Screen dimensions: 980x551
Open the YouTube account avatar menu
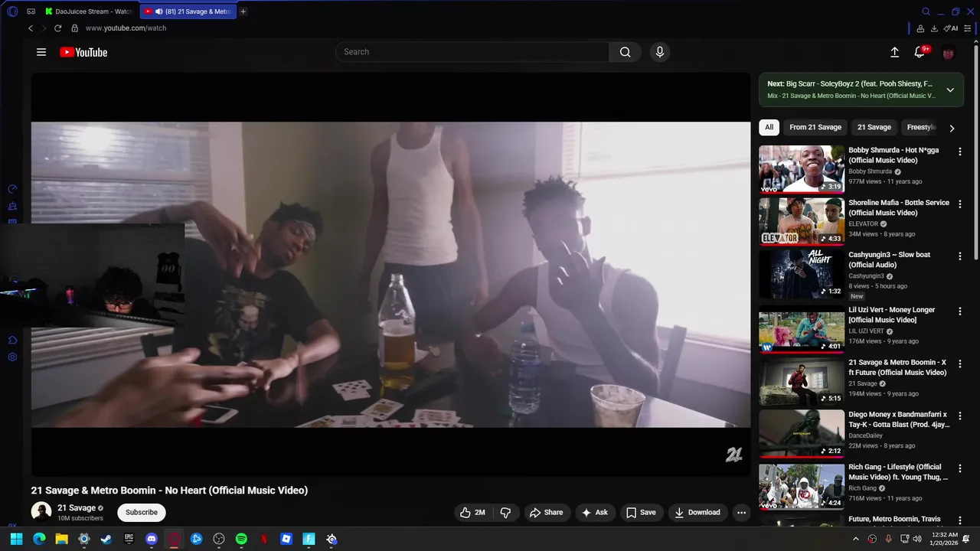point(949,53)
